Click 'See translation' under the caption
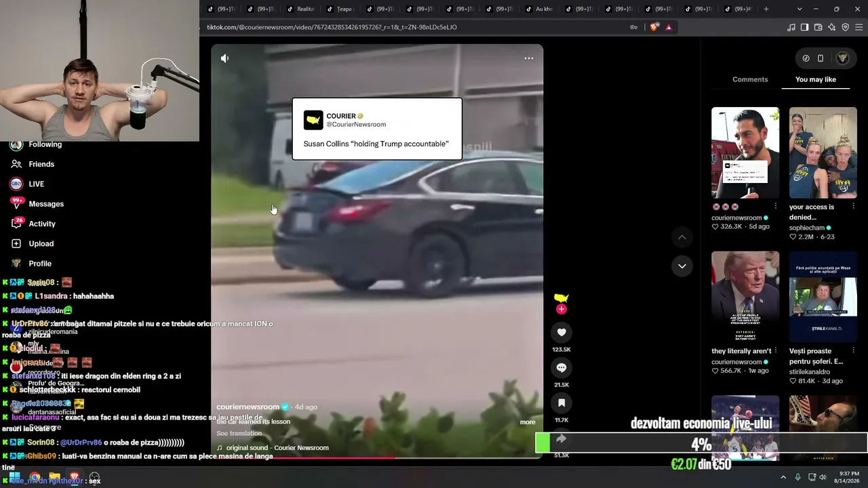 [239, 433]
